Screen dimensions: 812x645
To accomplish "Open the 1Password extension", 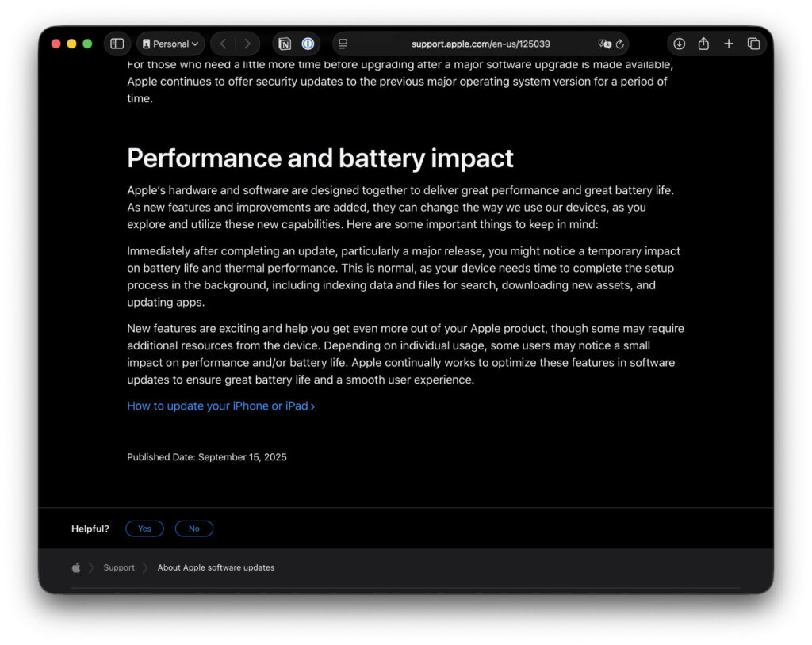I will click(308, 44).
